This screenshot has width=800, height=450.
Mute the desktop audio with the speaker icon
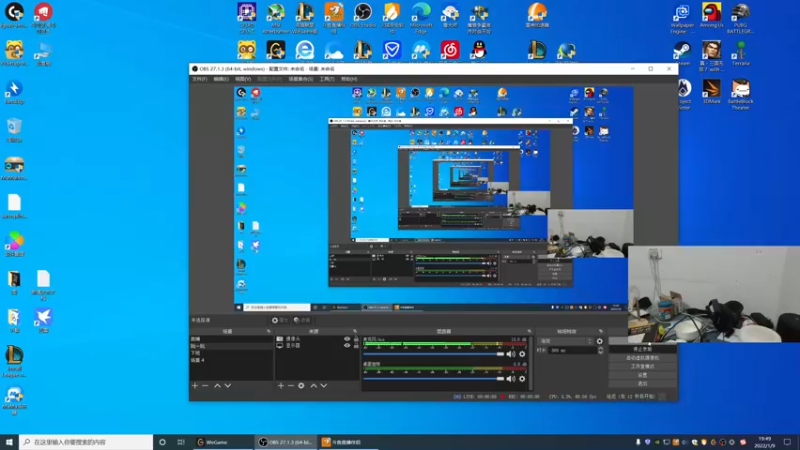click(x=510, y=379)
